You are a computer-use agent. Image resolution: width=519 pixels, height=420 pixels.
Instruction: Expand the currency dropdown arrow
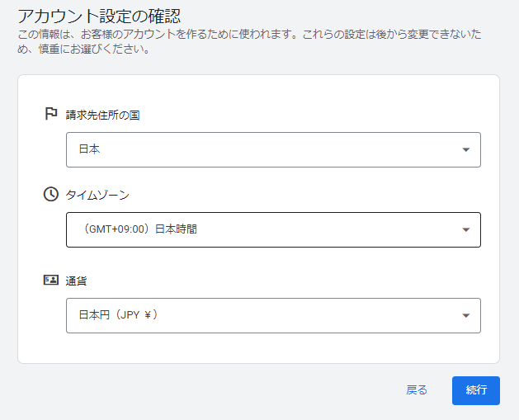pos(465,315)
